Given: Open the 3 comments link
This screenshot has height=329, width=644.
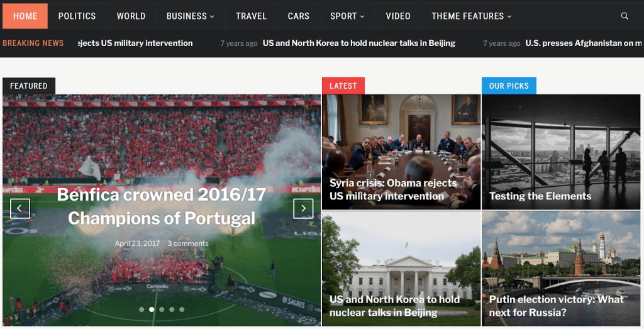Looking at the screenshot, I should pos(187,243).
